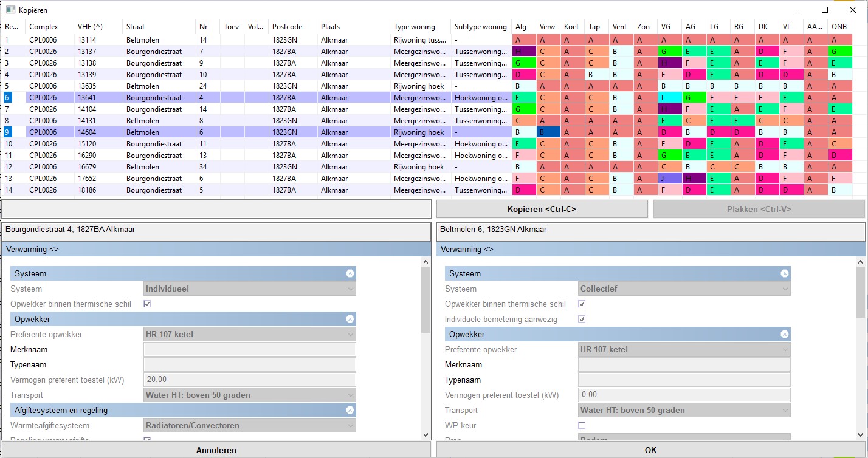Sort by Straat column header
The width and height of the screenshot is (868, 458).
(159, 27)
